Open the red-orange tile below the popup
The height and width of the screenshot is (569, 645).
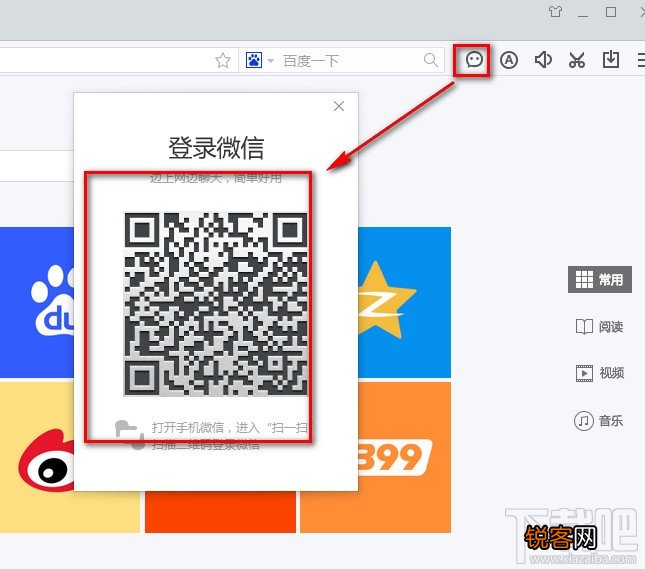[220, 512]
